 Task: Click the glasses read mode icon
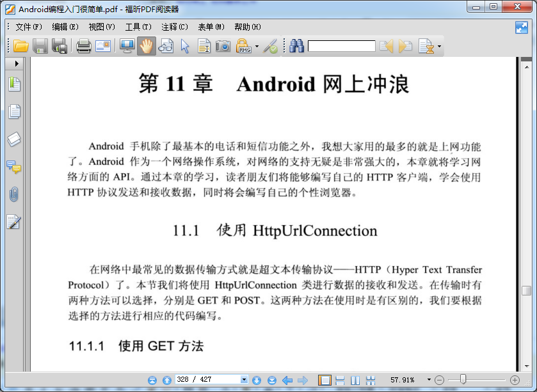166,46
